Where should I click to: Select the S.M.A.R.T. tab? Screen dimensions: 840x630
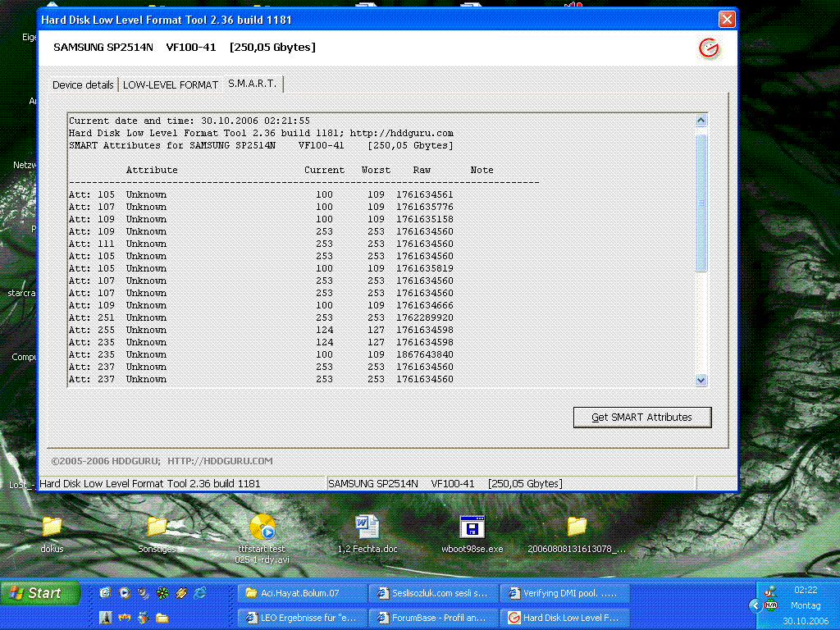click(253, 84)
